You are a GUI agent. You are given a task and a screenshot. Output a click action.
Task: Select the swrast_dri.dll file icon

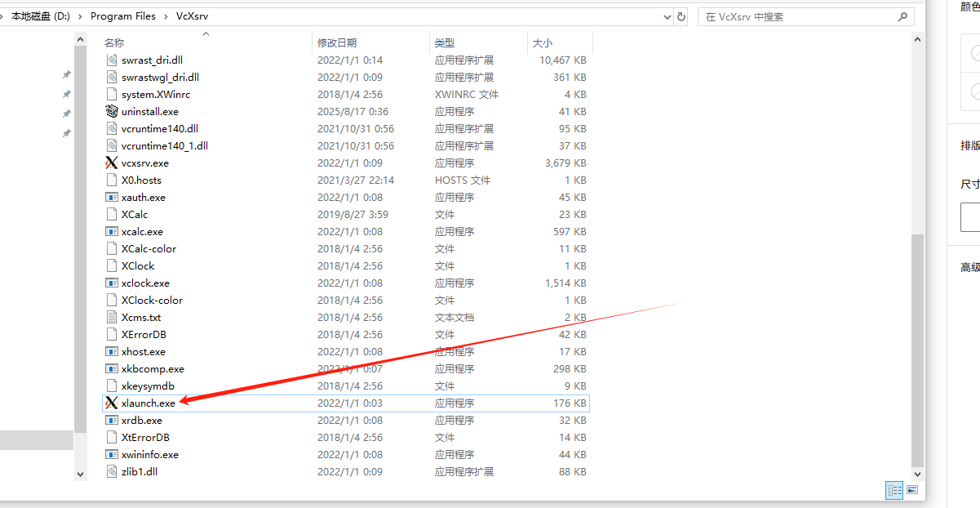coord(113,60)
